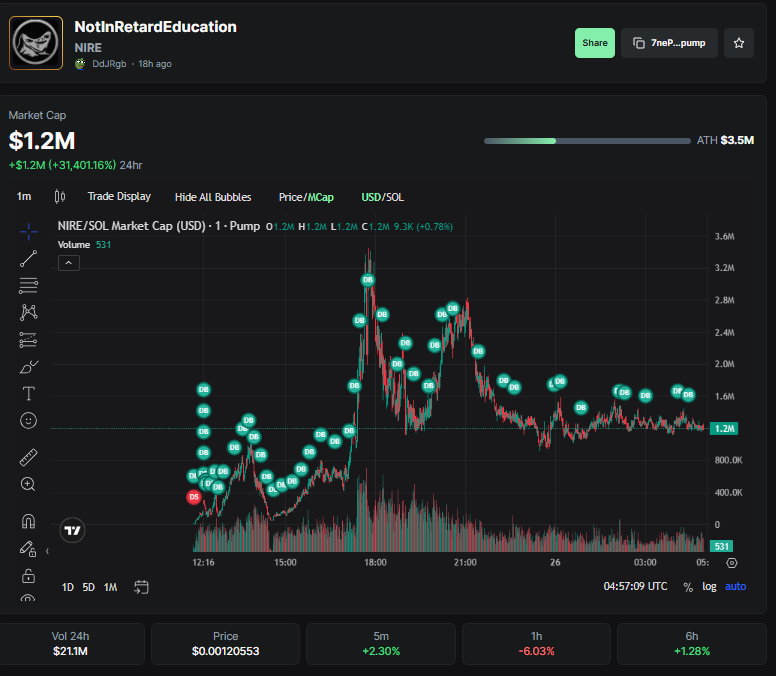The height and width of the screenshot is (676, 776).
Task: Click the NotInRetardEducation token name
Action: point(155,27)
